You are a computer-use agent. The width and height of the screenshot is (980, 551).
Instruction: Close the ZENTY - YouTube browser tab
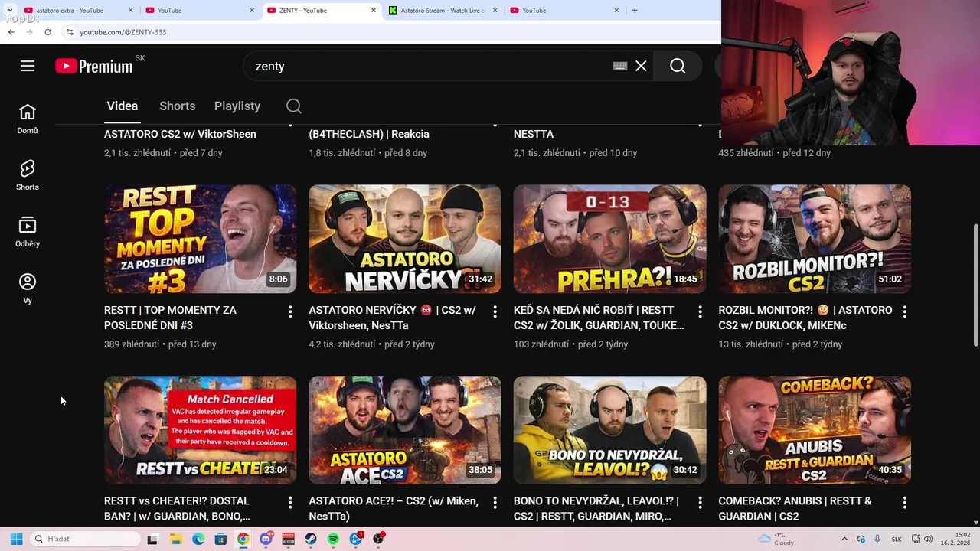374,10
